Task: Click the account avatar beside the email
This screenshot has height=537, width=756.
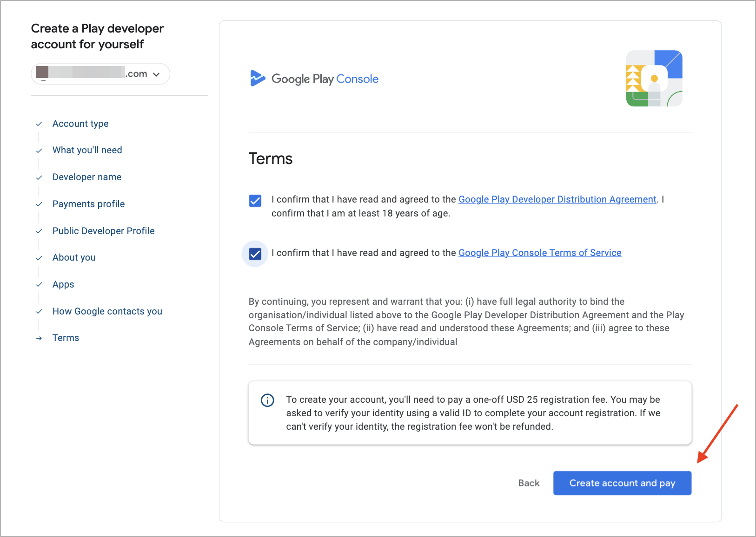Action: [x=42, y=72]
